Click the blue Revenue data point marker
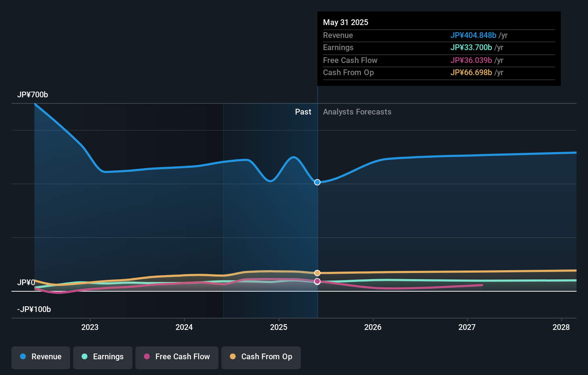This screenshot has height=375, width=588. point(317,182)
